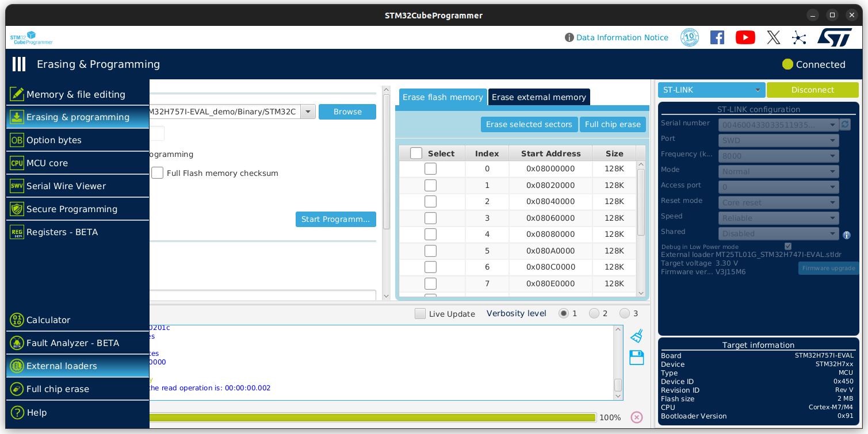Cancel the operation with the red X icon

[x=636, y=417]
